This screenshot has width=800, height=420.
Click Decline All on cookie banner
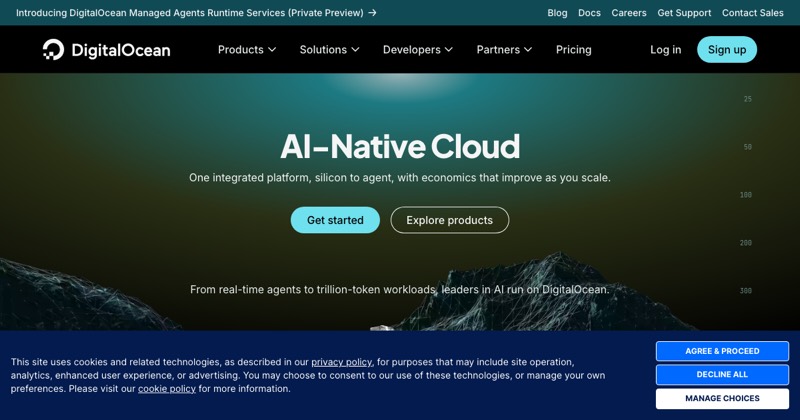[x=722, y=375]
